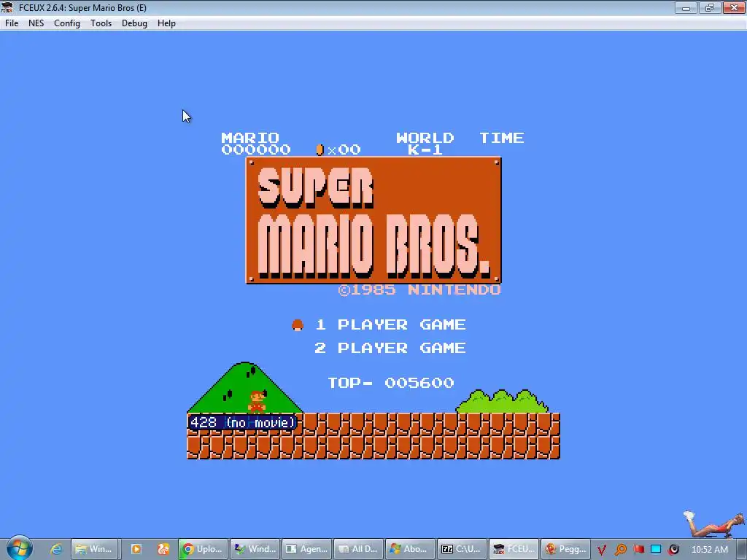
Task: Select 1 PLAYER GAME on title screen
Action: pos(390,324)
